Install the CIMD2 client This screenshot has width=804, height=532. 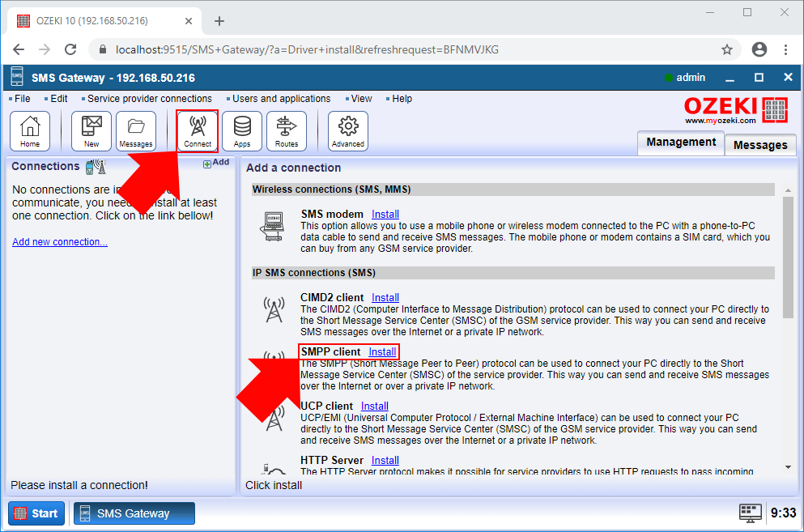(385, 297)
